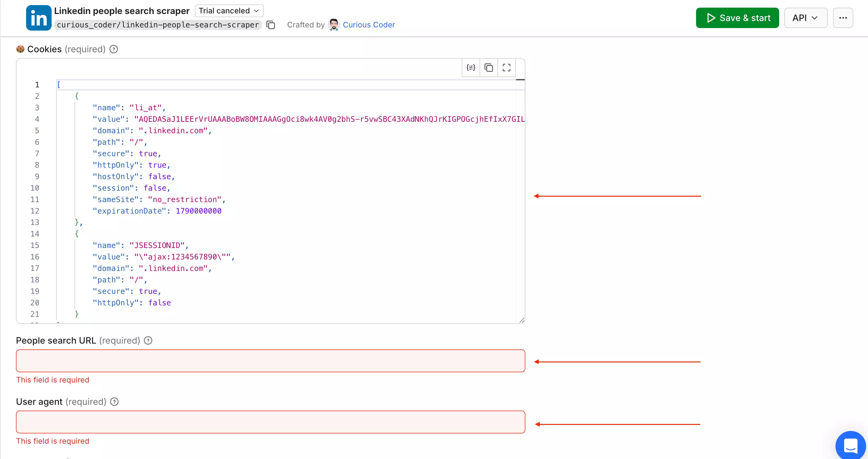Open the Cookies field help icon
Screen dimensions: 868x459
coord(114,49)
